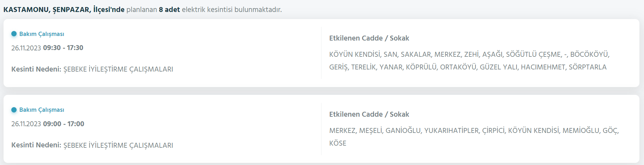Click ŞEBEKE İYİLEŞTİRME ÇALIŞMALARI in the second card

[118, 145]
